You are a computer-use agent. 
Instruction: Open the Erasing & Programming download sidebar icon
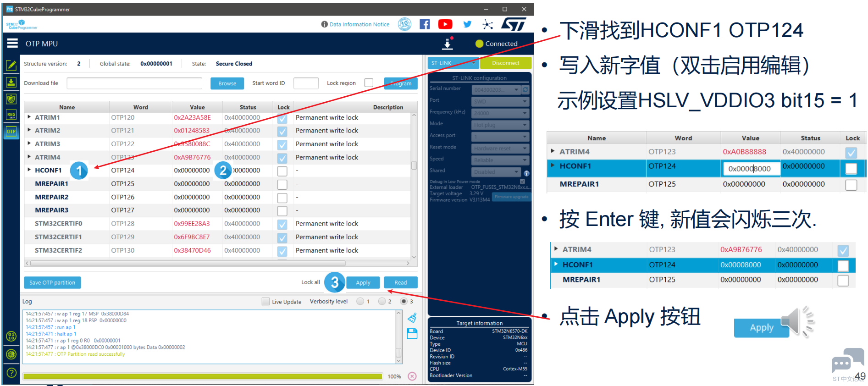coord(11,82)
